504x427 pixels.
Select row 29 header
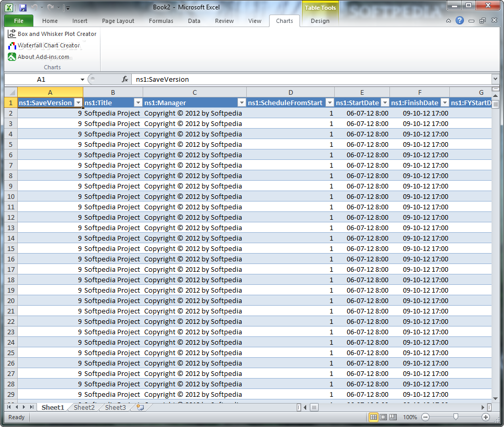coord(11,394)
